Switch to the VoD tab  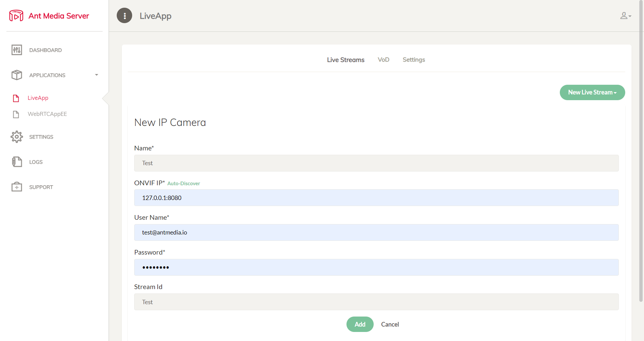point(383,60)
